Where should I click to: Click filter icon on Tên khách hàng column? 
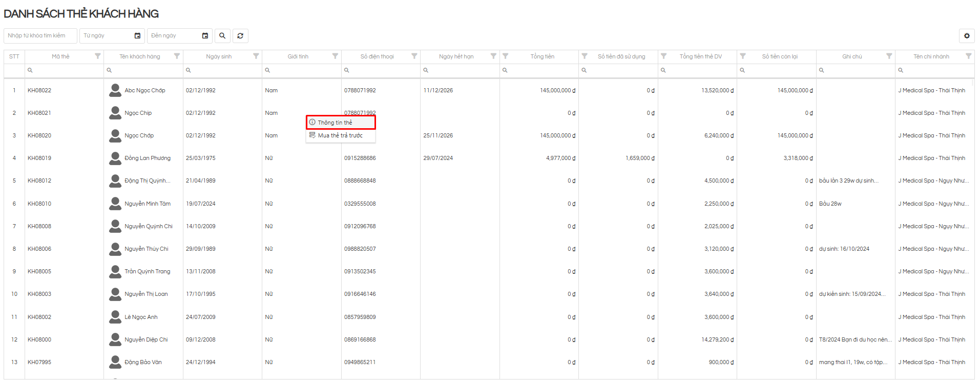(x=177, y=56)
